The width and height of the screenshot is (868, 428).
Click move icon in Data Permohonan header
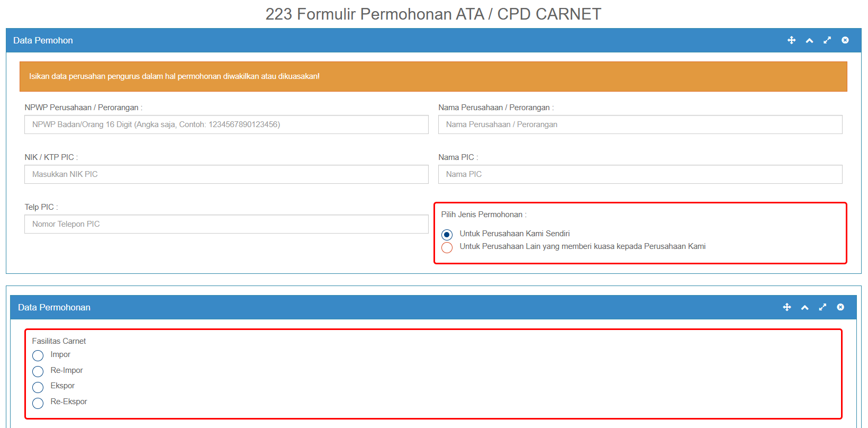787,307
